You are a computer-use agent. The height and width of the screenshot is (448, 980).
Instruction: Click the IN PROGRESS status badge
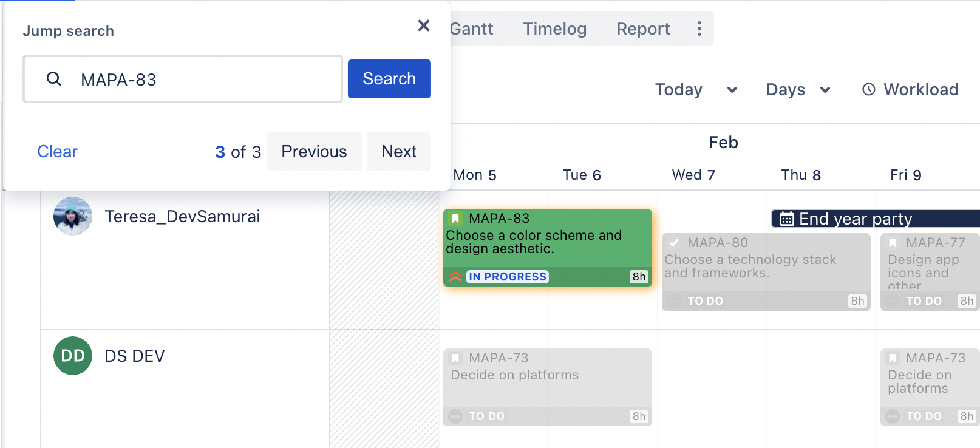coord(508,277)
